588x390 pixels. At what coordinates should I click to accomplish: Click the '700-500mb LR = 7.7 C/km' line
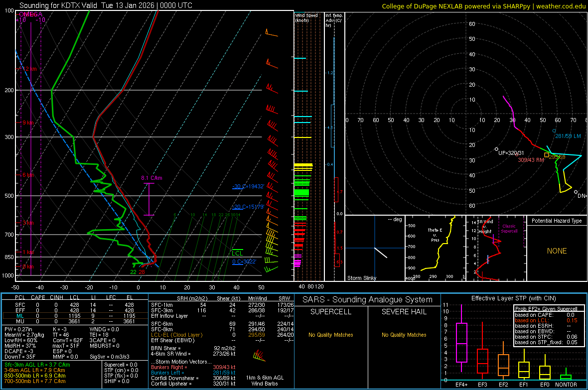click(x=35, y=381)
